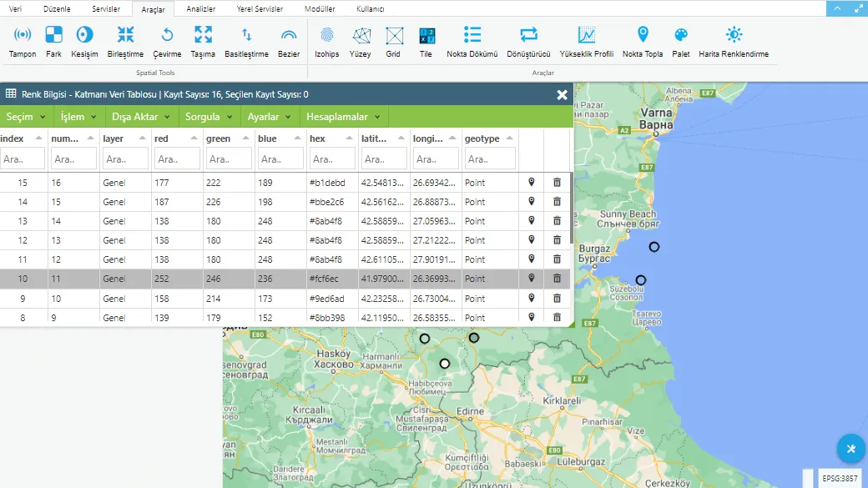The width and height of the screenshot is (868, 488).
Task: Open the Yükseklik Profili tool
Action: point(587,42)
